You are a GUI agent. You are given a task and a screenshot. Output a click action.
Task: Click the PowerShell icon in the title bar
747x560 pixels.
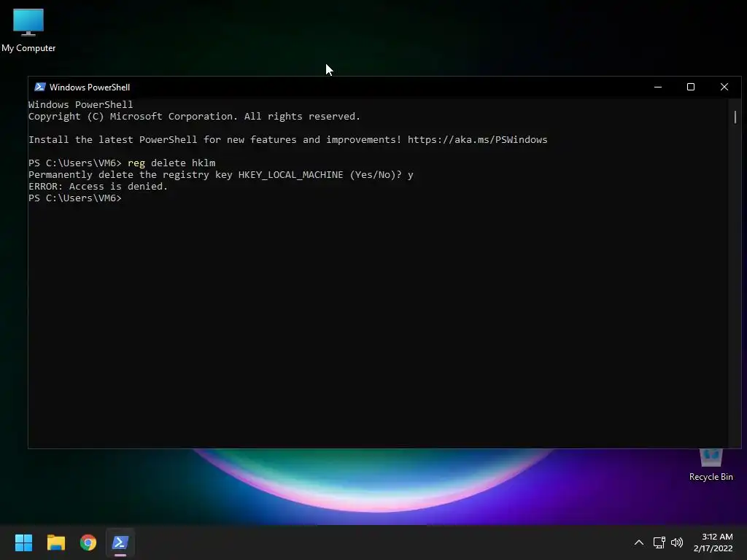[40, 87]
